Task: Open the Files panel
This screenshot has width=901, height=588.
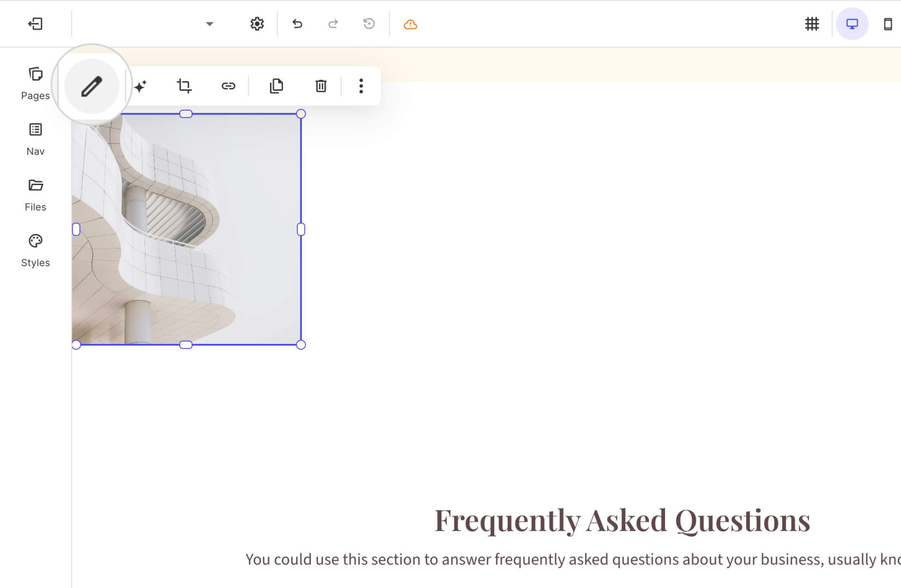Action: tap(36, 195)
